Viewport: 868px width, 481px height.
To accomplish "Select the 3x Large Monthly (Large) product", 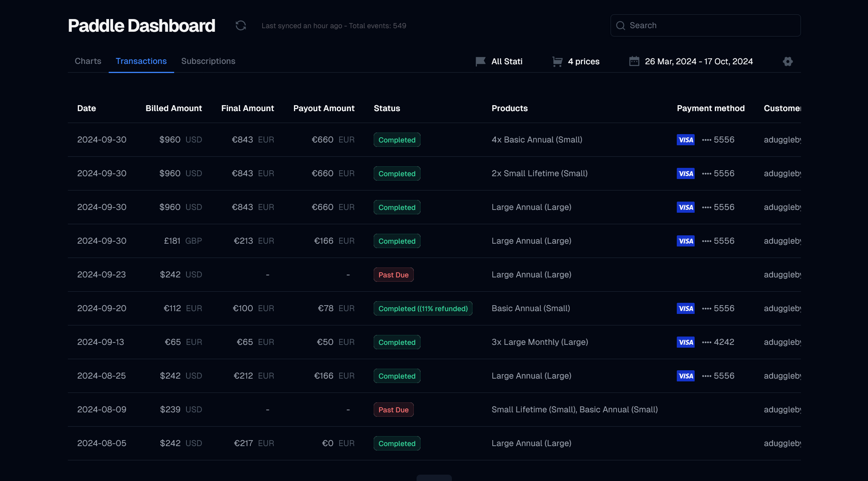I will pyautogui.click(x=540, y=342).
